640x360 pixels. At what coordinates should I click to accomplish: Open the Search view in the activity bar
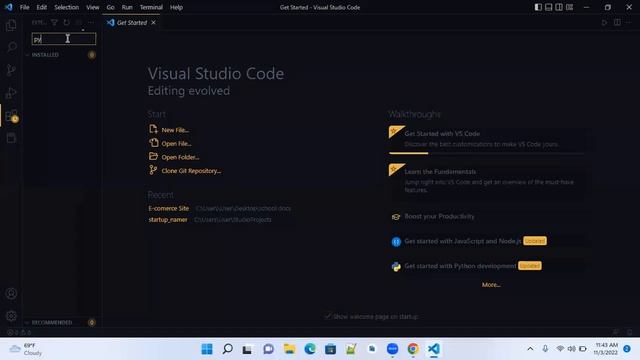[x=11, y=47]
